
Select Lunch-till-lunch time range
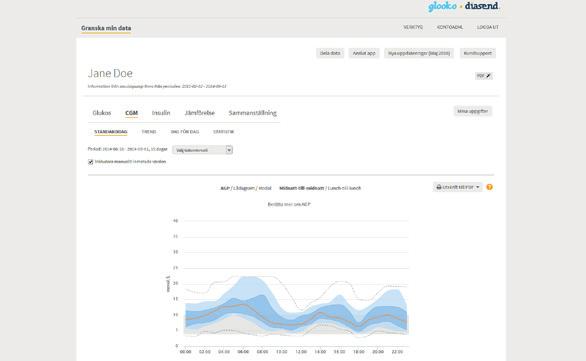344,188
